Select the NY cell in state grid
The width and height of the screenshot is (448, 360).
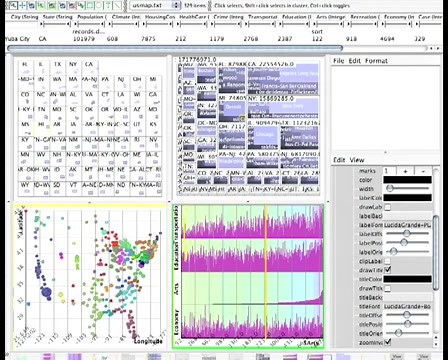73,68
